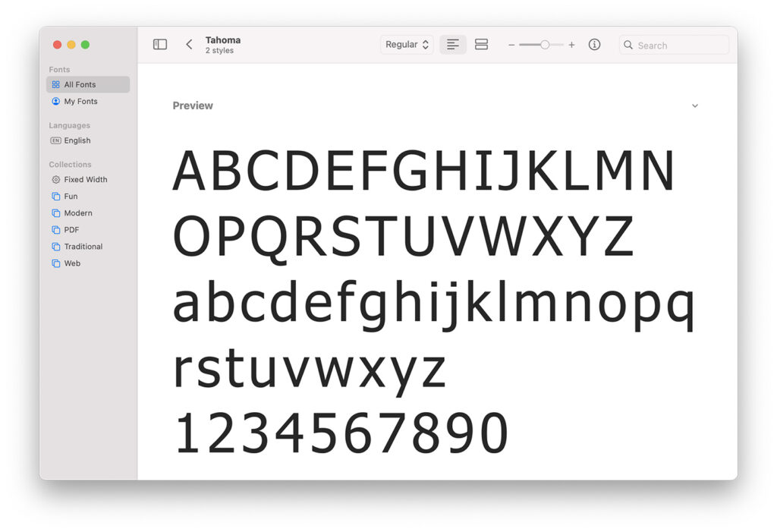This screenshot has width=777, height=532.
Task: Collapse the Preview section chevron
Action: click(x=695, y=106)
